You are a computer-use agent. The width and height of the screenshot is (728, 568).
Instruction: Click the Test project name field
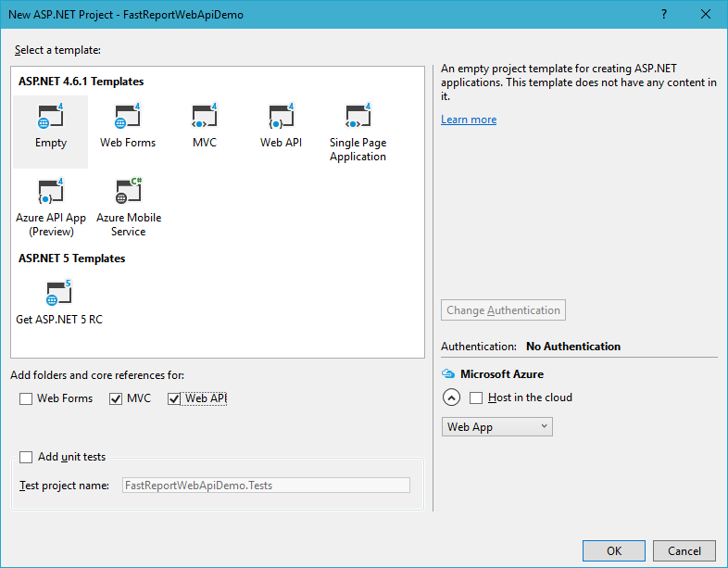[266, 486]
